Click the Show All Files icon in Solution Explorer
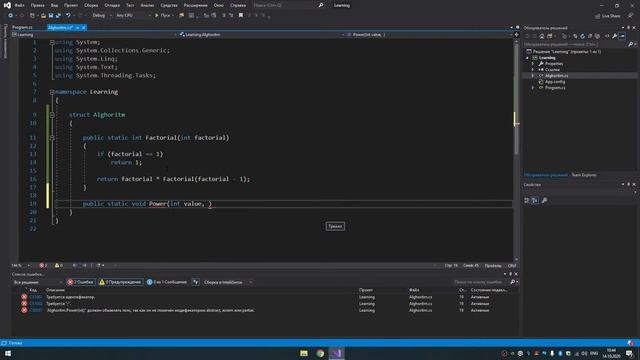Screen dimensions: 640x360 click(x=598, y=36)
